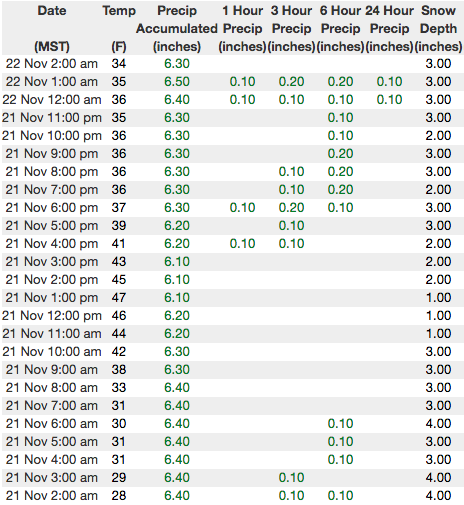The image size is (464, 505).
Task: Click temperature 28 at 21 Nov 2:00 am
Action: [119, 495]
